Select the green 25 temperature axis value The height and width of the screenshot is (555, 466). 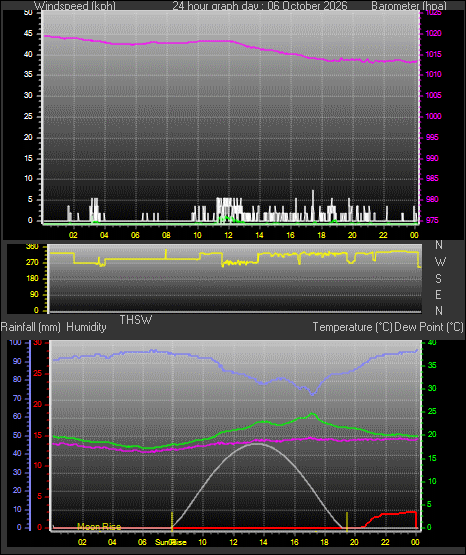(x=432, y=412)
